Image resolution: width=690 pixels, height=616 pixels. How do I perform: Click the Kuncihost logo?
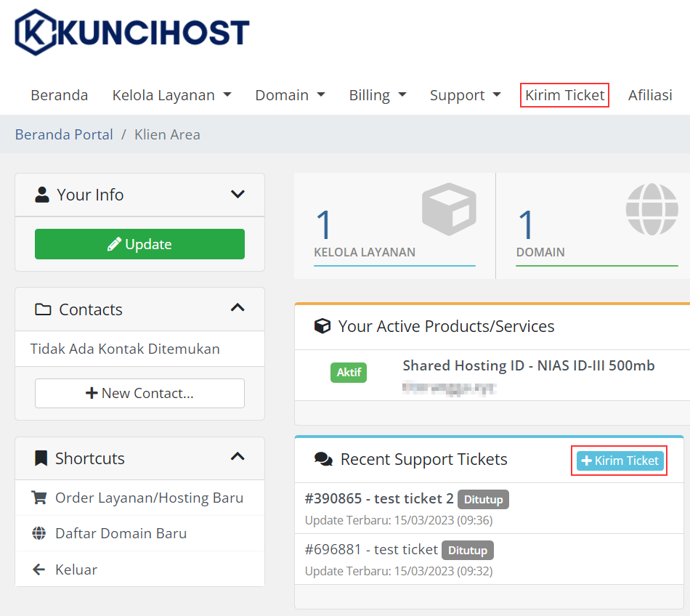(x=132, y=32)
